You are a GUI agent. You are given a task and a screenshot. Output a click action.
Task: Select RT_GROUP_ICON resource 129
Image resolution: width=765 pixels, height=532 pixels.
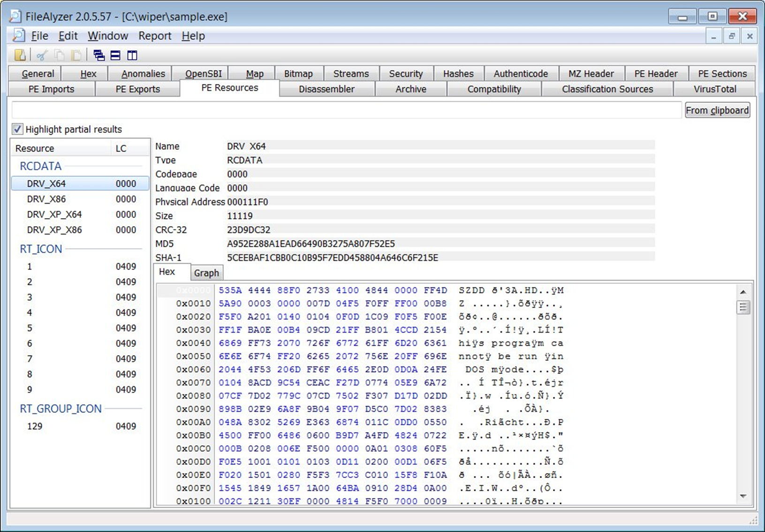tap(80, 426)
